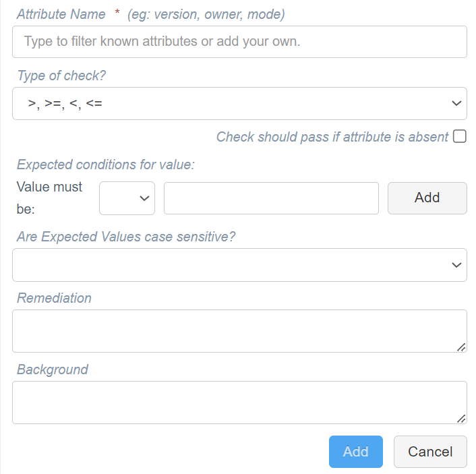Click the chevron arrow of Type of check

coord(456,104)
